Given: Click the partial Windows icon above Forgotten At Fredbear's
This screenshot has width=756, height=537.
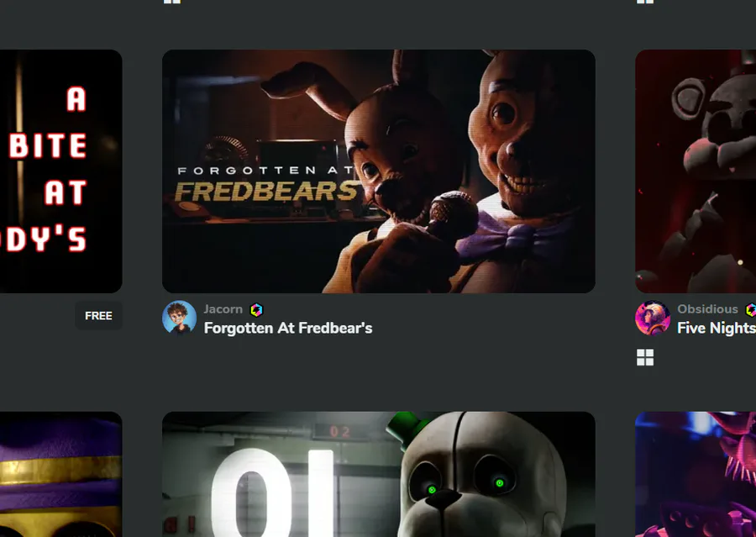Looking at the screenshot, I should (x=172, y=2).
